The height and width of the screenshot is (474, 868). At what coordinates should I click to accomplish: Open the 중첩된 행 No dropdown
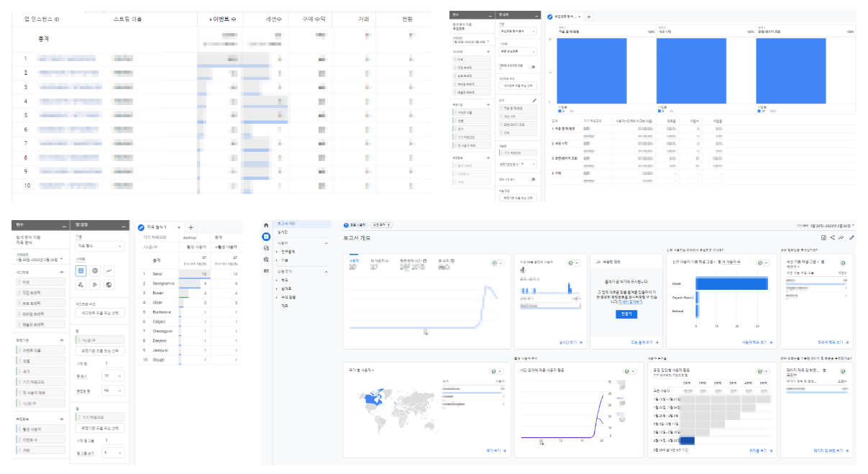click(x=113, y=391)
